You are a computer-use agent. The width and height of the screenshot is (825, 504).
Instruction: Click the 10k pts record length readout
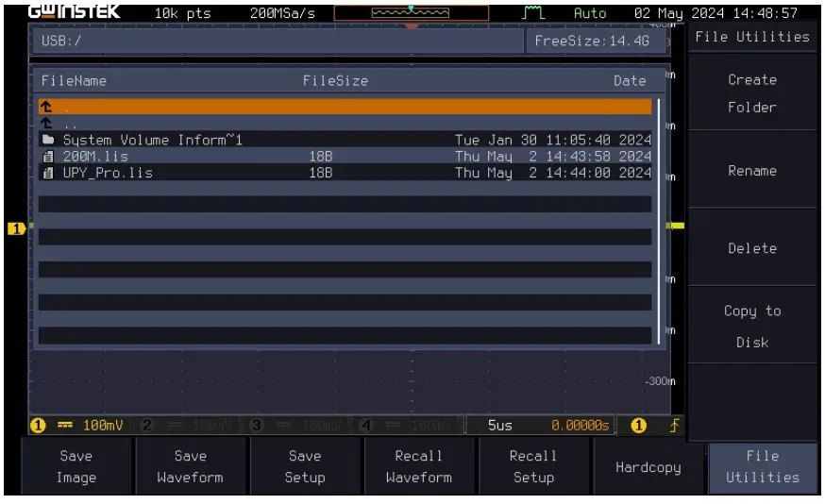(182, 13)
